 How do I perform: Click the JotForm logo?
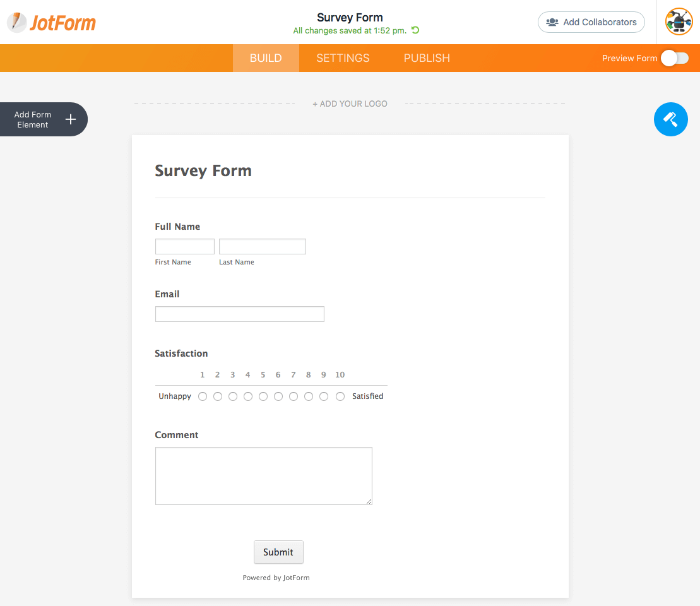click(51, 22)
